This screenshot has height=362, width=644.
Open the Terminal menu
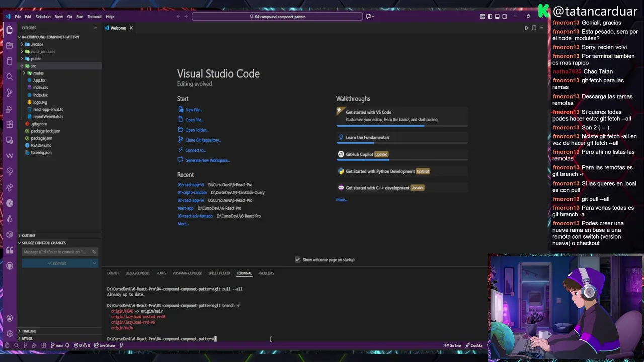click(x=94, y=16)
